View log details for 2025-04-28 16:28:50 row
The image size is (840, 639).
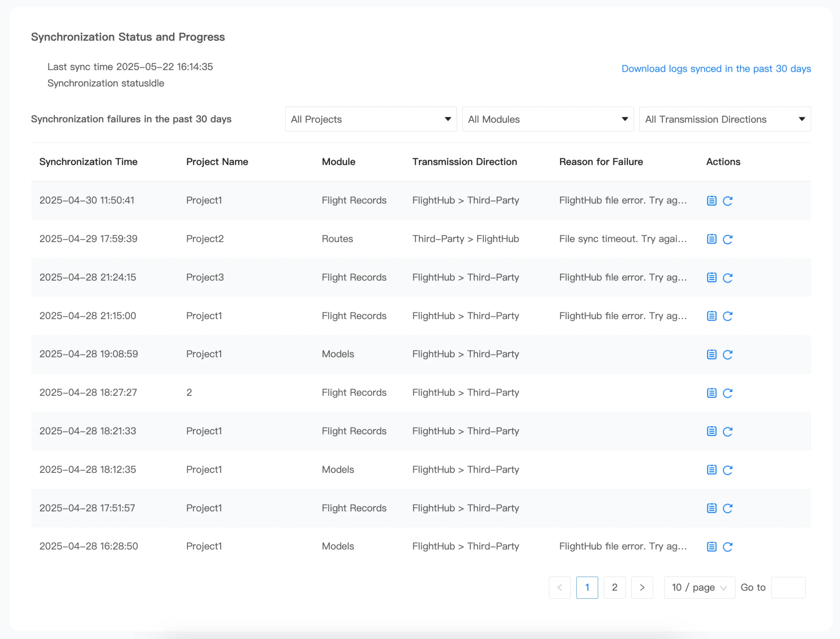(712, 547)
